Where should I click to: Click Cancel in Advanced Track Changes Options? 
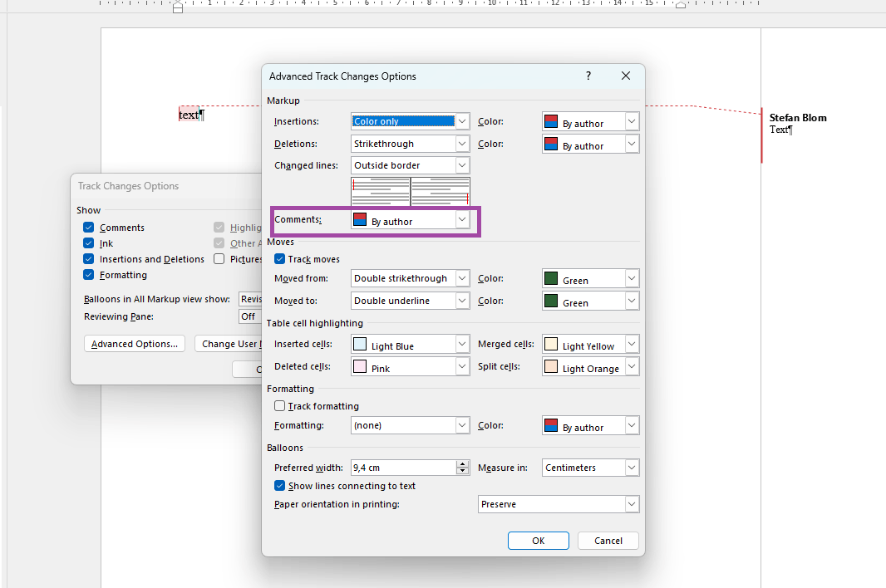click(x=608, y=541)
